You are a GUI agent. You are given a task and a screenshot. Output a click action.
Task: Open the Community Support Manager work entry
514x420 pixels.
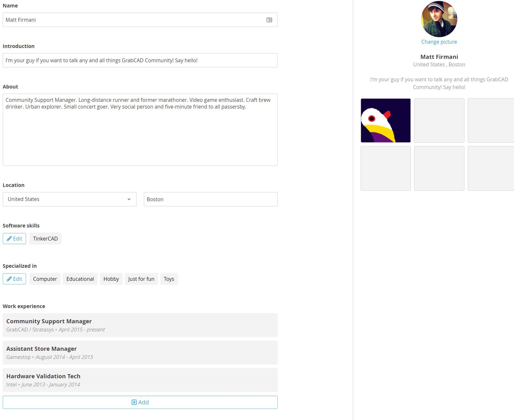140,325
